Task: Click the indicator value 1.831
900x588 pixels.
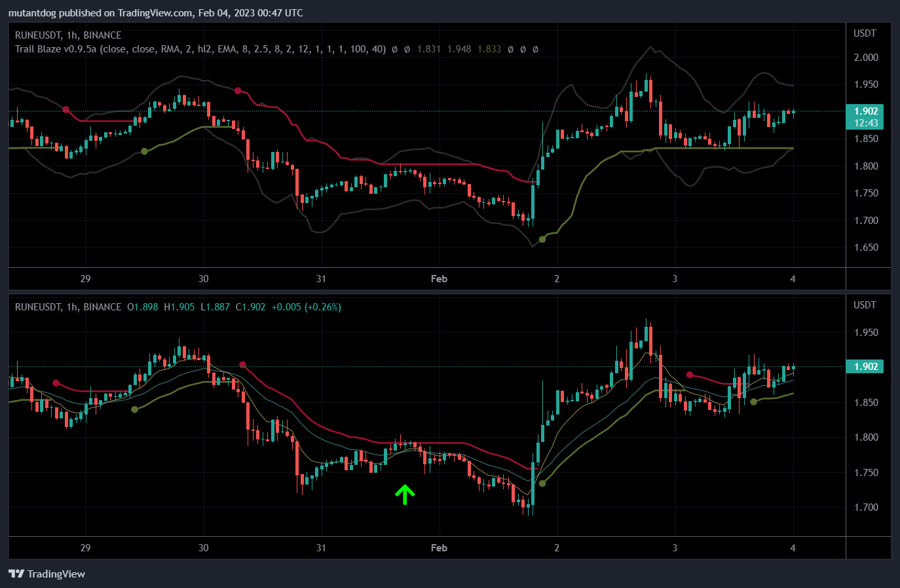Action: (x=429, y=49)
